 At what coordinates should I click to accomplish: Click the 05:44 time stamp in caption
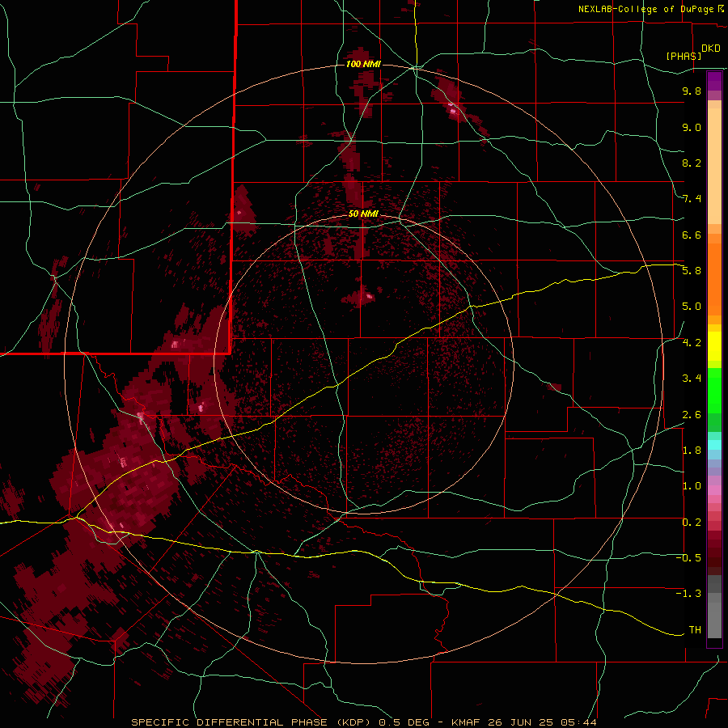pos(578,722)
